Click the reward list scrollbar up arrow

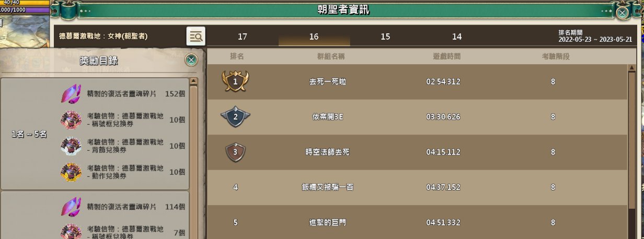point(193,81)
